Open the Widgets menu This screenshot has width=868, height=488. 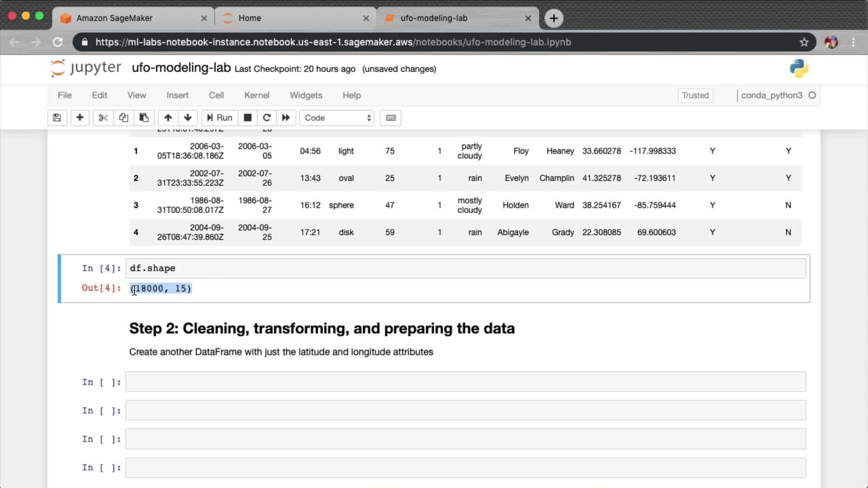coord(306,95)
